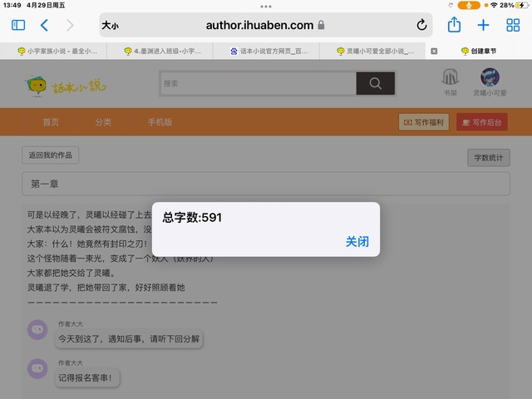Reload the page with refresh icon
532x399 pixels.
click(421, 26)
